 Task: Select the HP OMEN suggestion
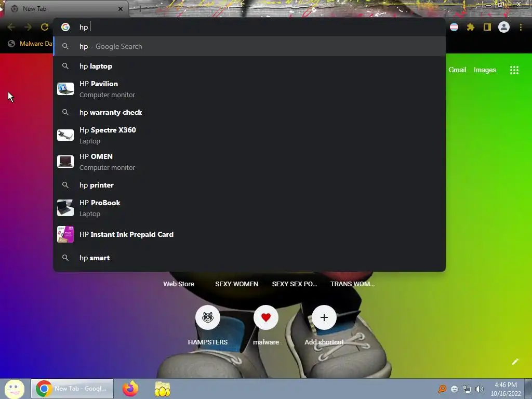pyautogui.click(x=249, y=162)
